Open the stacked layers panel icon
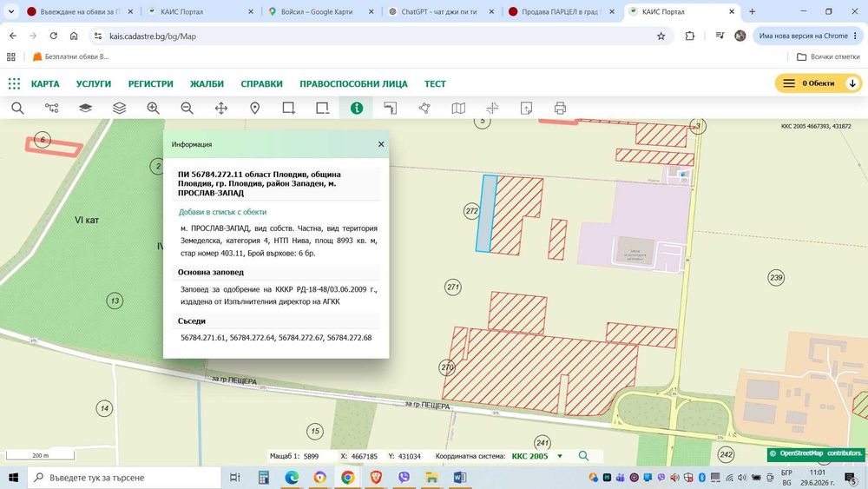868x489 pixels. pos(120,108)
